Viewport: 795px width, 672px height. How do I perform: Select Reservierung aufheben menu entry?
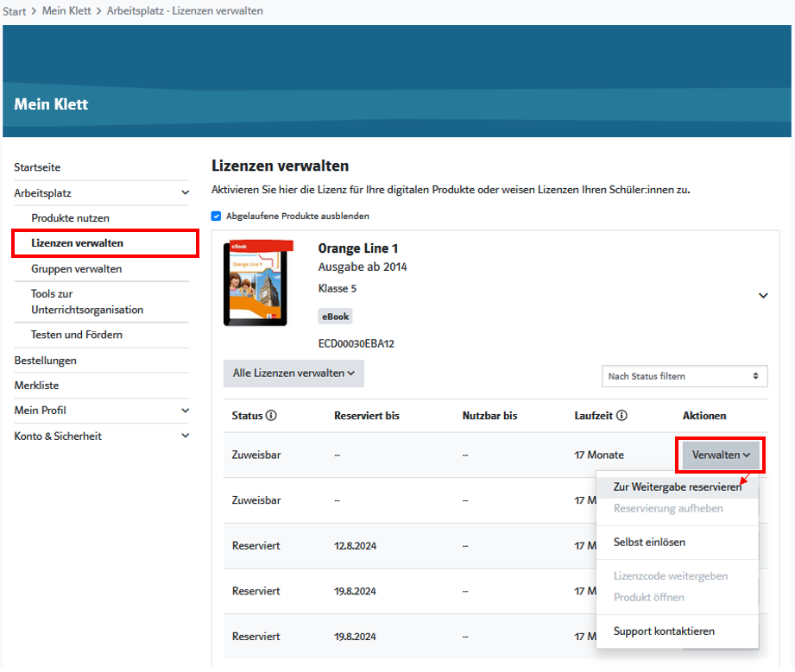coord(668,508)
